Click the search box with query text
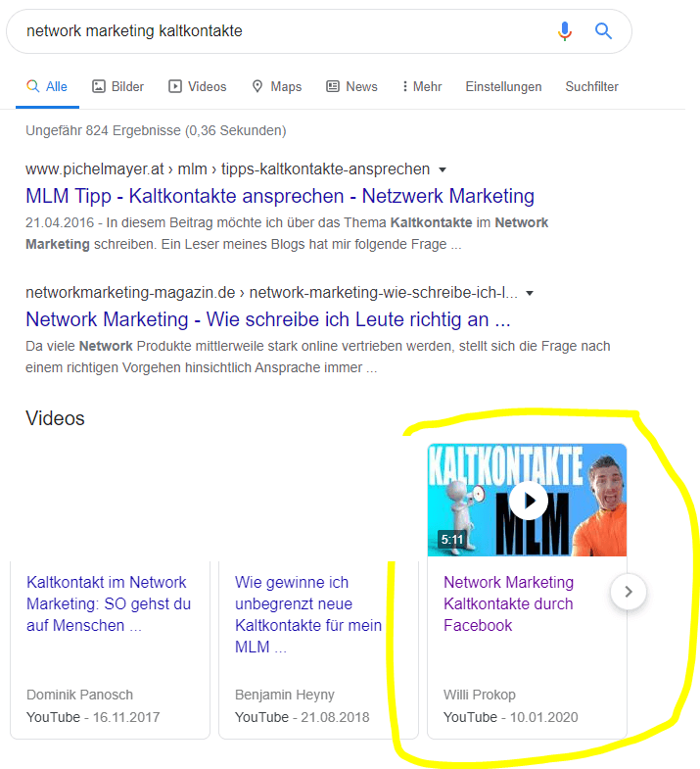The width and height of the screenshot is (700, 769). tap(318, 31)
